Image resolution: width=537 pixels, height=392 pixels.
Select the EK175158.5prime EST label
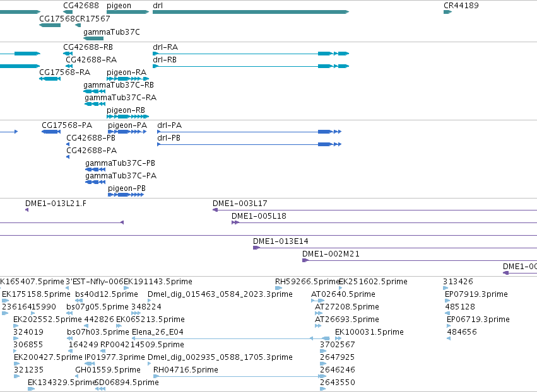pos(36,294)
